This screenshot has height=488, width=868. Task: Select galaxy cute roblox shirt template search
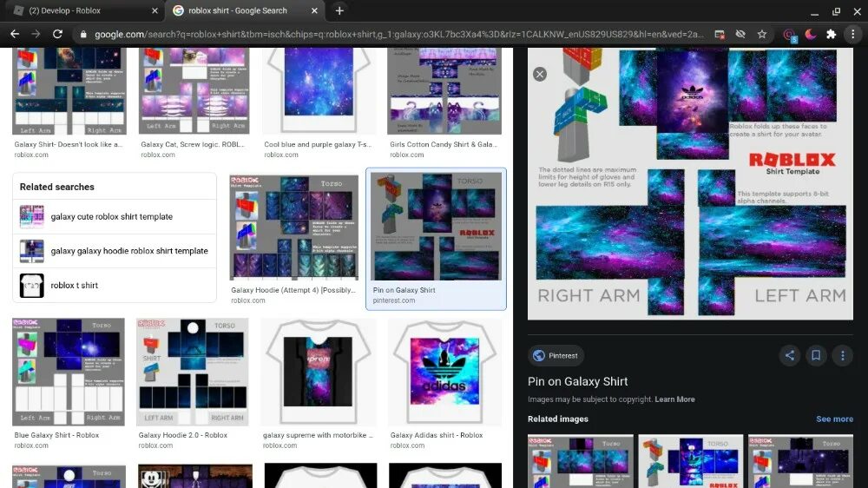(x=115, y=216)
